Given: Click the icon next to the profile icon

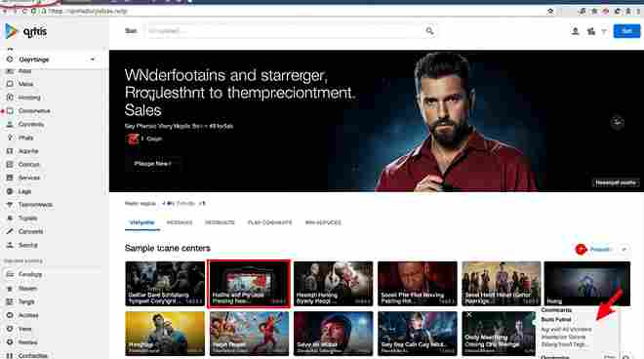Looking at the screenshot, I should point(591,31).
